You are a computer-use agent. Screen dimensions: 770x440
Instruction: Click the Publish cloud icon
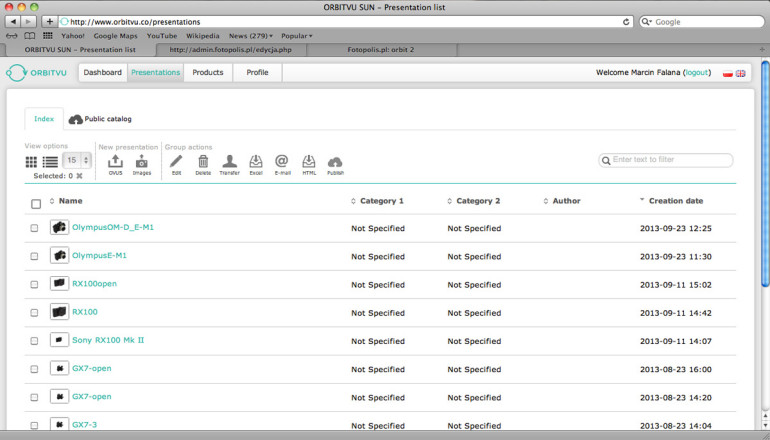335,165
